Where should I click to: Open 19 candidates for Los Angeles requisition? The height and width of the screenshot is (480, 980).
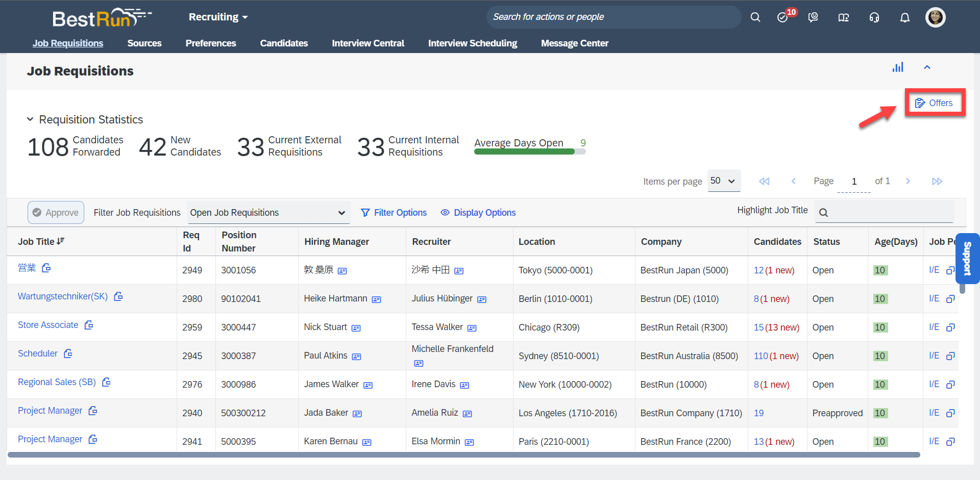[759, 413]
